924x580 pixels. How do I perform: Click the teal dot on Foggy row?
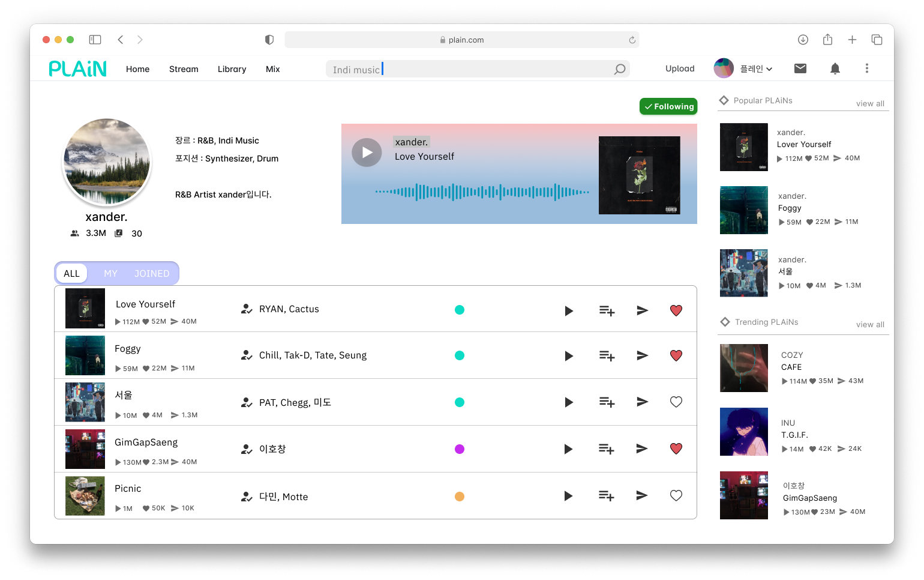460,355
